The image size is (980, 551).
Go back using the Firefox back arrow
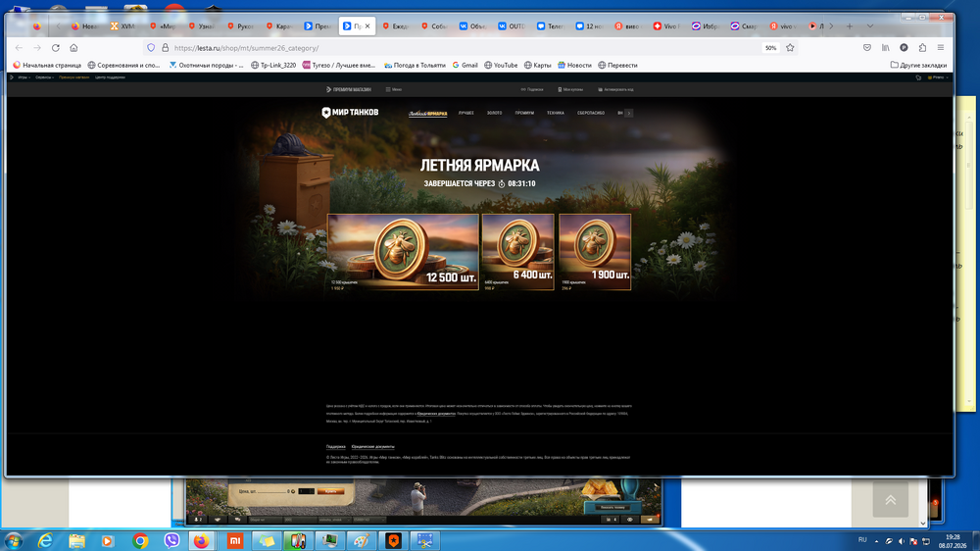pos(19,47)
